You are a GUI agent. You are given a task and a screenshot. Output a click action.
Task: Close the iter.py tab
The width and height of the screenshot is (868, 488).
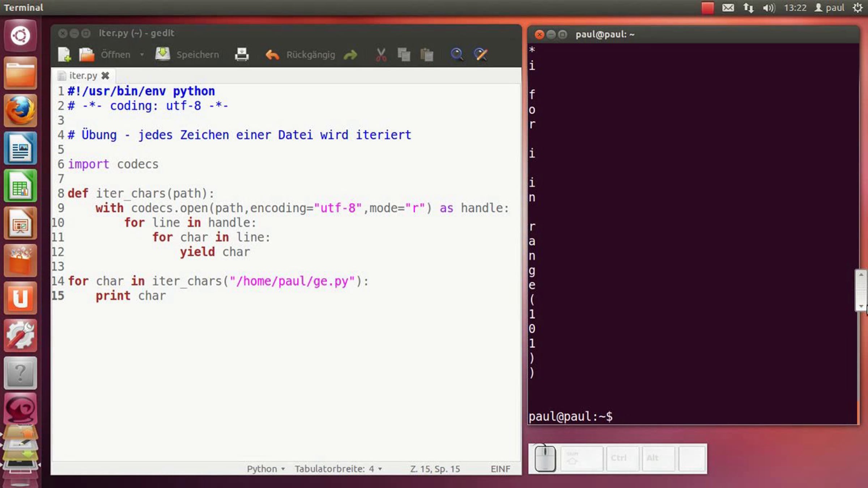pos(105,76)
